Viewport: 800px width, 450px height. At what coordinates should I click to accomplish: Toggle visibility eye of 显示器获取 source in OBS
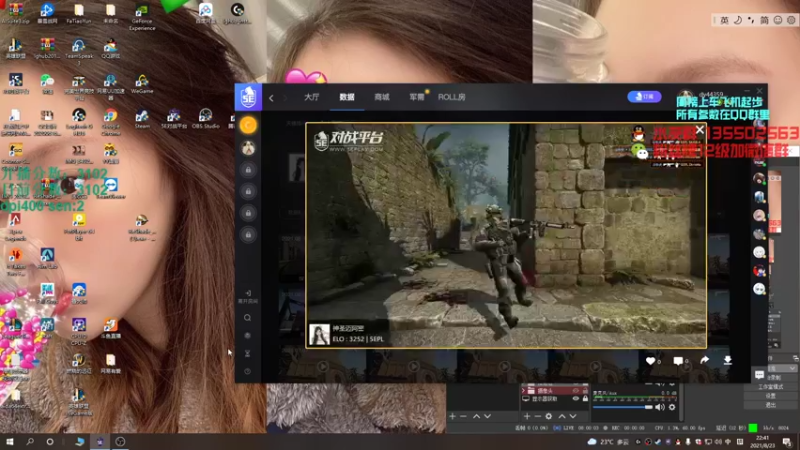pos(576,399)
